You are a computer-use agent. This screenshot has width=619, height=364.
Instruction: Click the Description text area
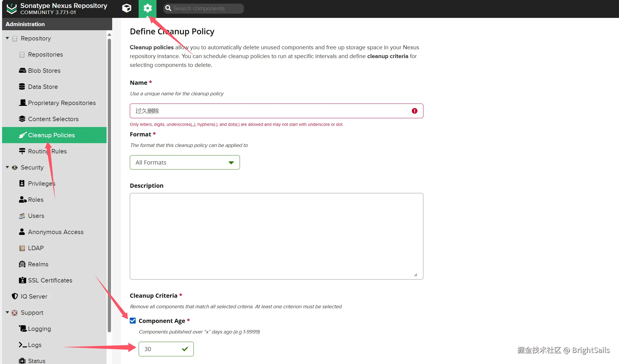pos(276,236)
